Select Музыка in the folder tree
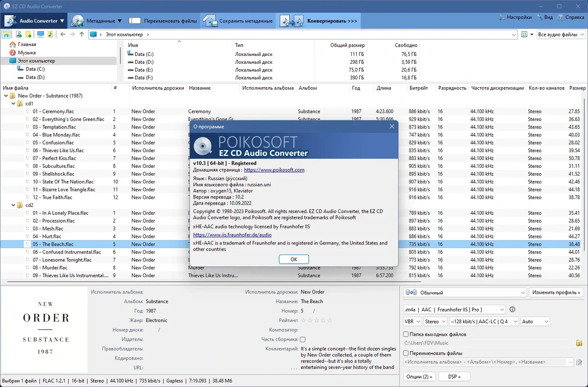The image size is (588, 387). (26, 52)
